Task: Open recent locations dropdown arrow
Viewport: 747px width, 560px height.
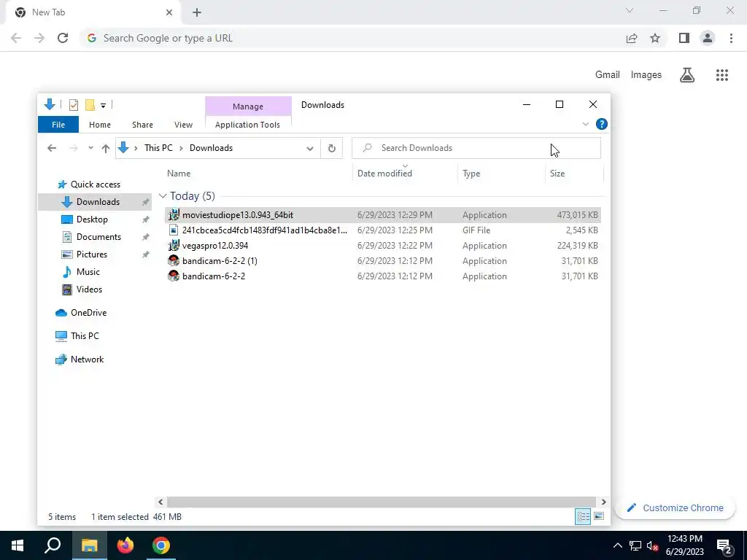Action: pyautogui.click(x=90, y=148)
